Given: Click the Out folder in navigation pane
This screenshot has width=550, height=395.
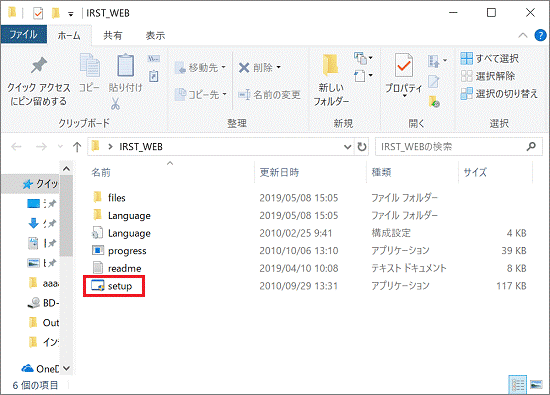Looking at the screenshot, I should 43,322.
